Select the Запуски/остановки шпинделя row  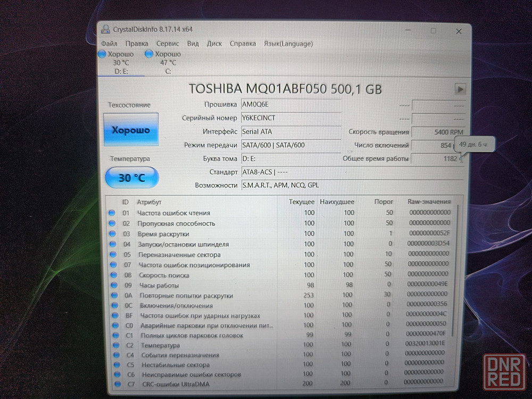[x=280, y=244]
